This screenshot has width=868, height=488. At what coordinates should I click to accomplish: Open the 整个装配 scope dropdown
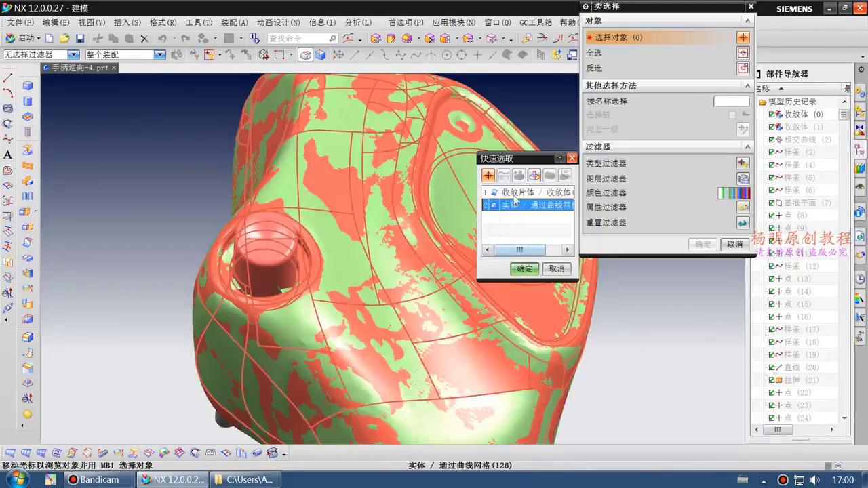tap(159, 54)
